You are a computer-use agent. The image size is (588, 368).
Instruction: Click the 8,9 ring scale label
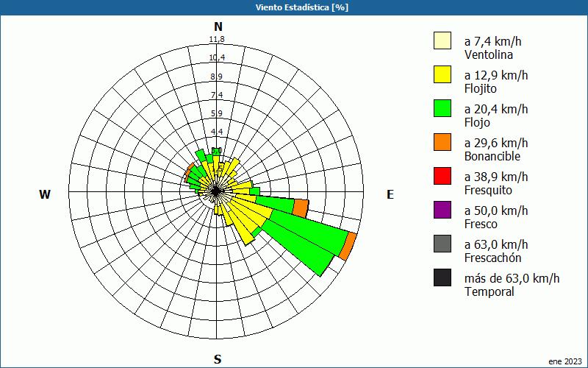216,77
